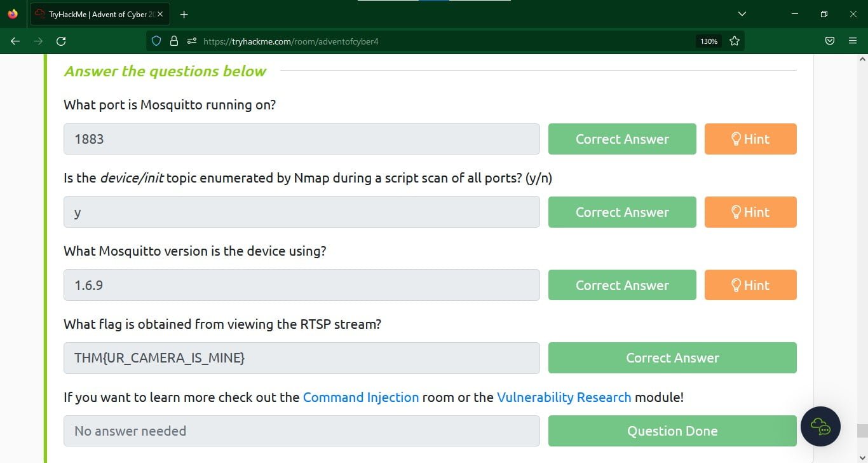Go back to previous page
868x463 pixels.
coord(15,41)
